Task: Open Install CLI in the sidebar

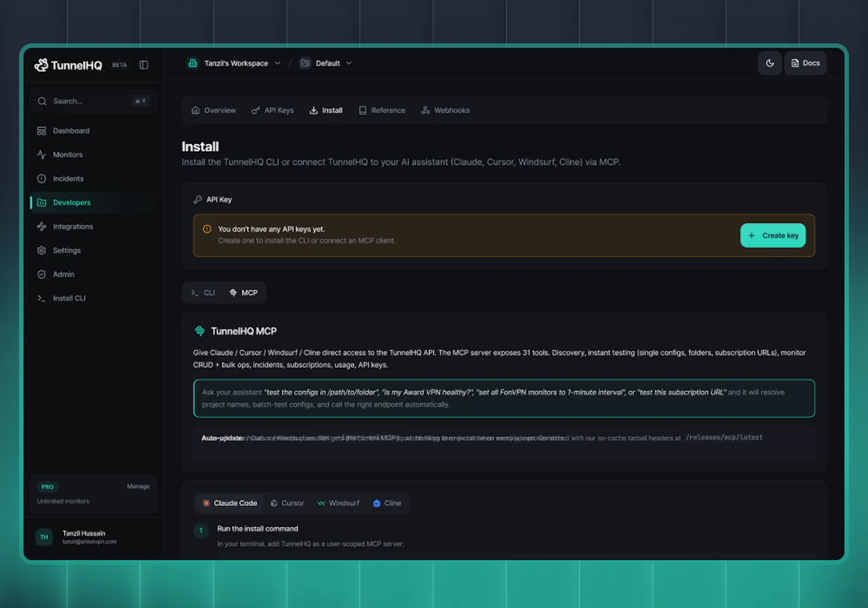Action: click(x=93, y=298)
